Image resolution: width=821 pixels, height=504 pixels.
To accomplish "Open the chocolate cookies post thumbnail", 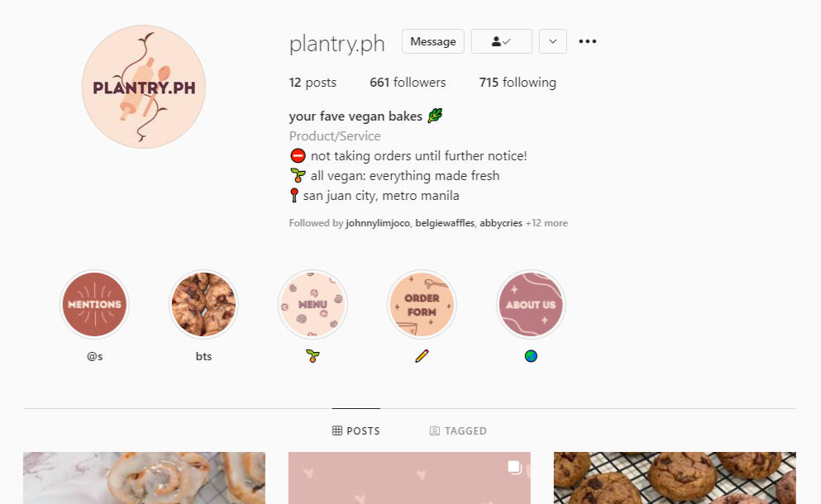I will [x=675, y=478].
